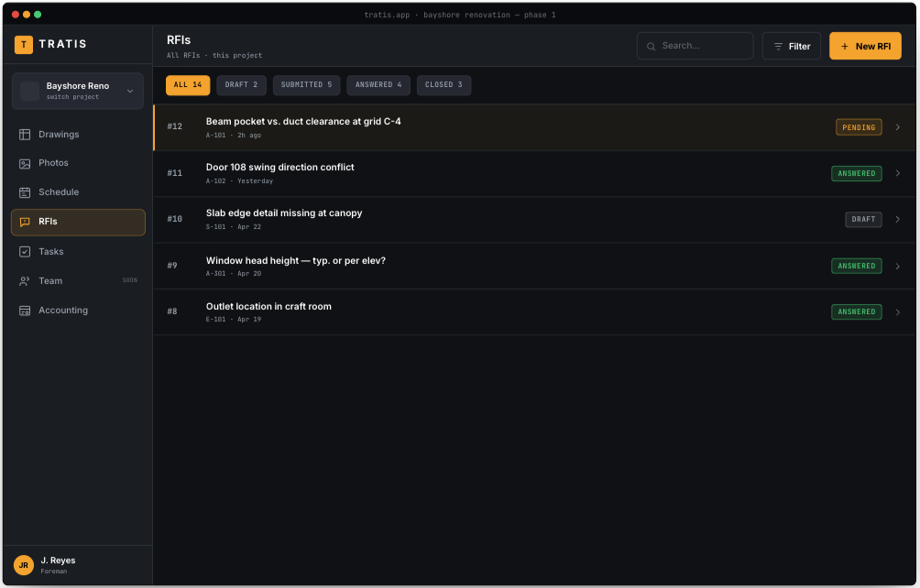This screenshot has height=588, width=920.
Task: Go to Accounting in the sidebar
Action: click(78, 310)
